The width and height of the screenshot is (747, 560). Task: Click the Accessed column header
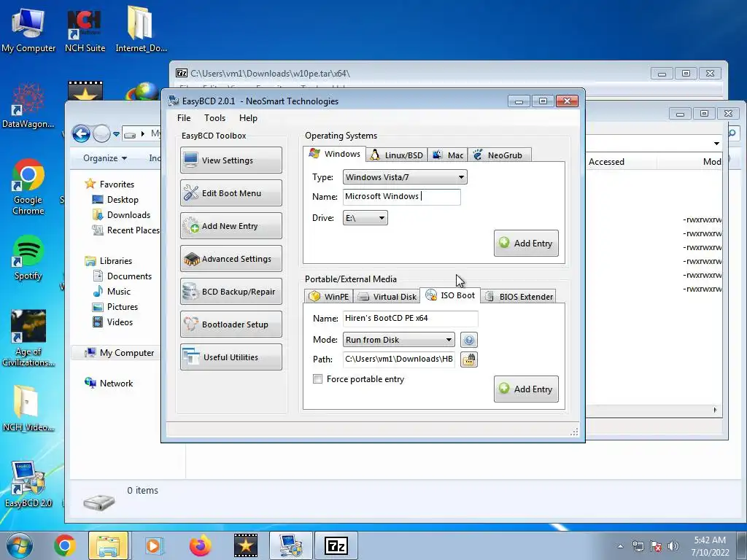606,162
